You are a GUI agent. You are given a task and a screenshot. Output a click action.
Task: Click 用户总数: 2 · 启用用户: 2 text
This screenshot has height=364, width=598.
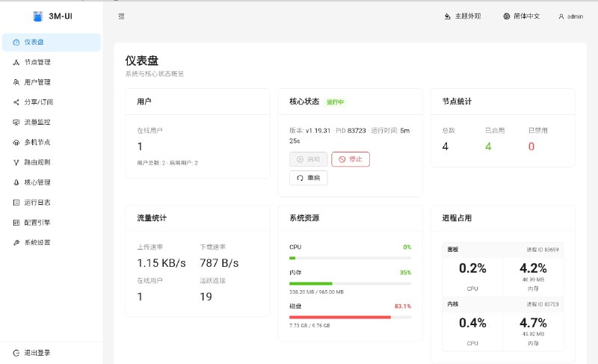tap(167, 163)
